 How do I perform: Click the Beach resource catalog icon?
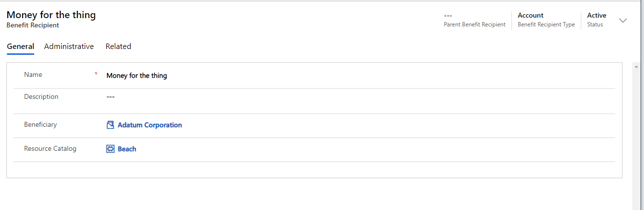110,149
